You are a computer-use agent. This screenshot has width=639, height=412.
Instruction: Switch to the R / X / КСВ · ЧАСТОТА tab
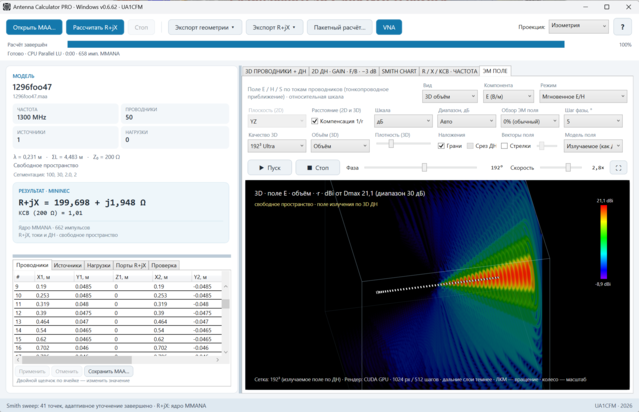point(449,71)
